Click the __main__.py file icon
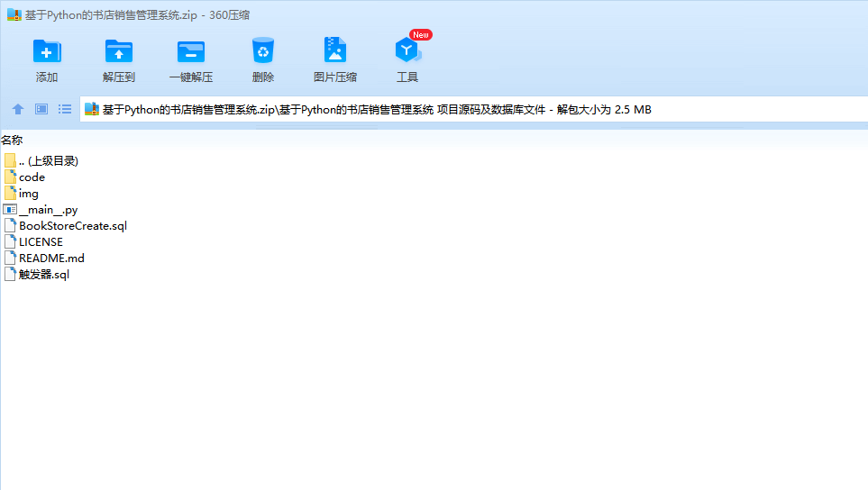Screen dimensions: 868x490 10,210
